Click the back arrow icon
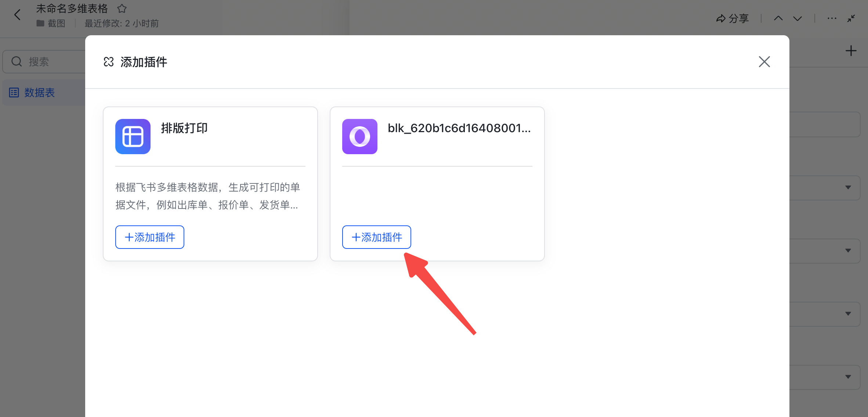868x417 pixels. [x=17, y=15]
